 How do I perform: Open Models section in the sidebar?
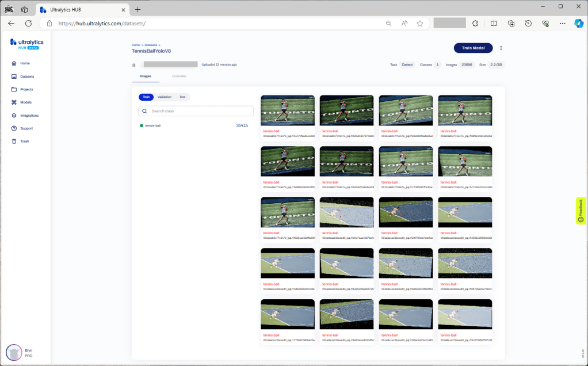click(25, 102)
